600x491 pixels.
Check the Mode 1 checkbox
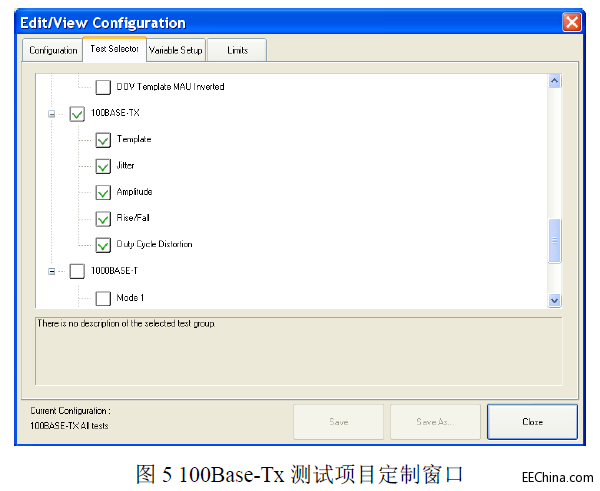103,298
